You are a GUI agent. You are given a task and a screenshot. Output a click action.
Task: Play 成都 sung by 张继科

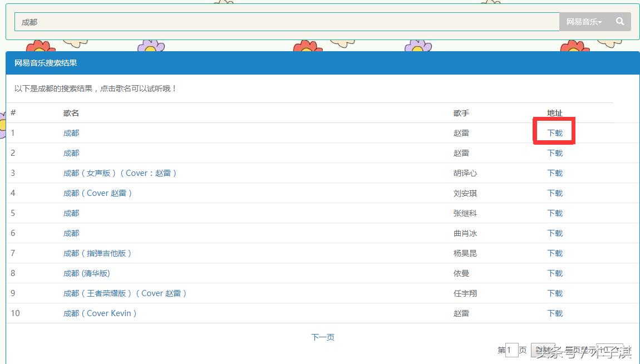click(71, 213)
